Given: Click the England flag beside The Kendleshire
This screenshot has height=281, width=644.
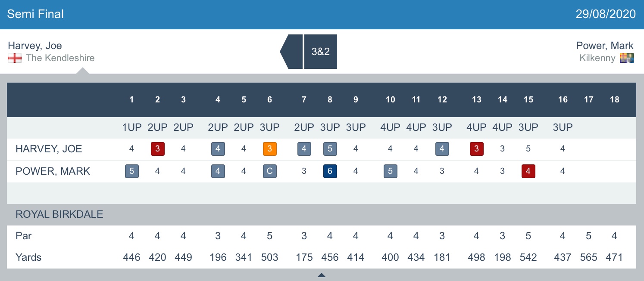Looking at the screenshot, I should pyautogui.click(x=15, y=58).
